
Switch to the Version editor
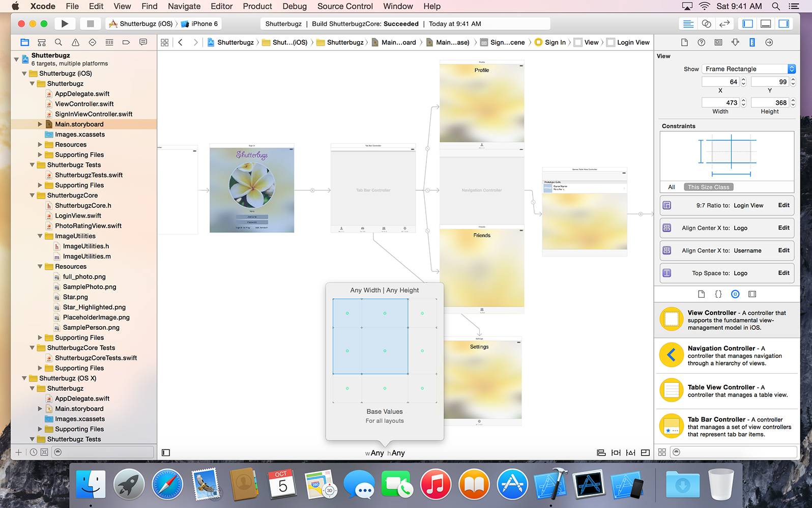pos(724,23)
